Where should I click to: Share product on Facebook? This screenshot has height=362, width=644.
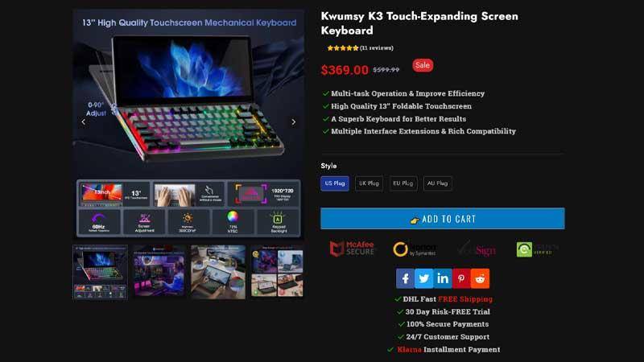(x=405, y=278)
